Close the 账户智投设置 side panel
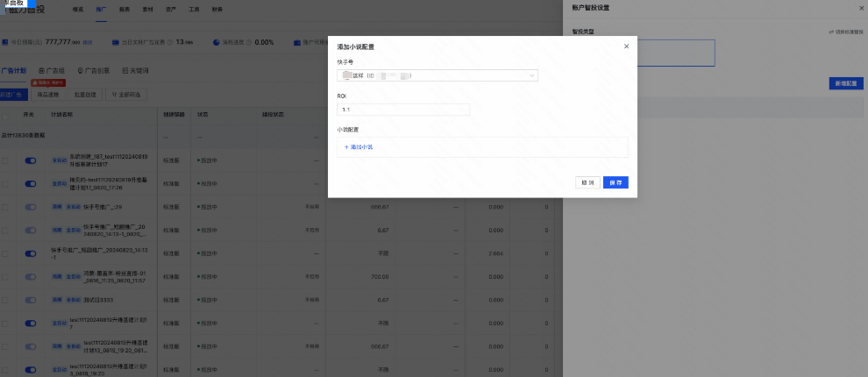Viewport: 868px width, 377px height. pyautogui.click(x=861, y=8)
